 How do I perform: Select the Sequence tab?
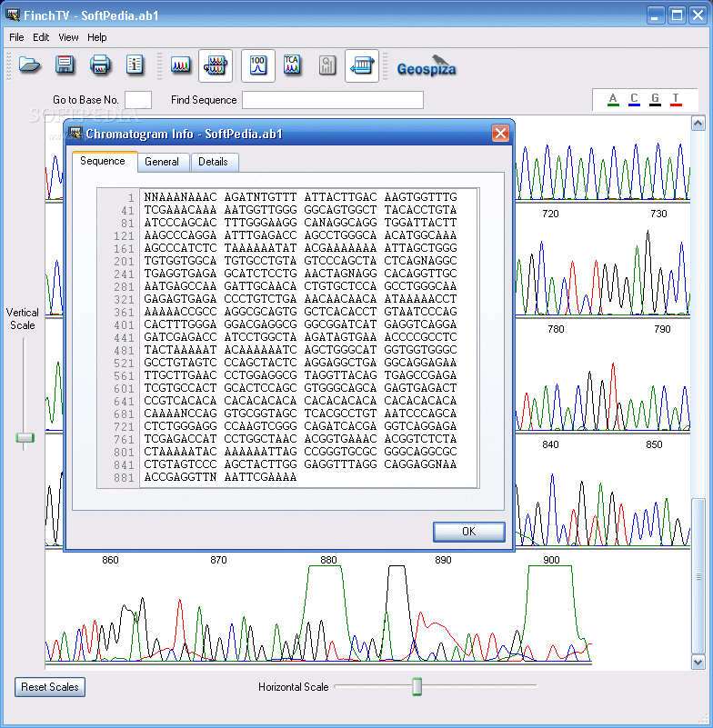[x=103, y=161]
